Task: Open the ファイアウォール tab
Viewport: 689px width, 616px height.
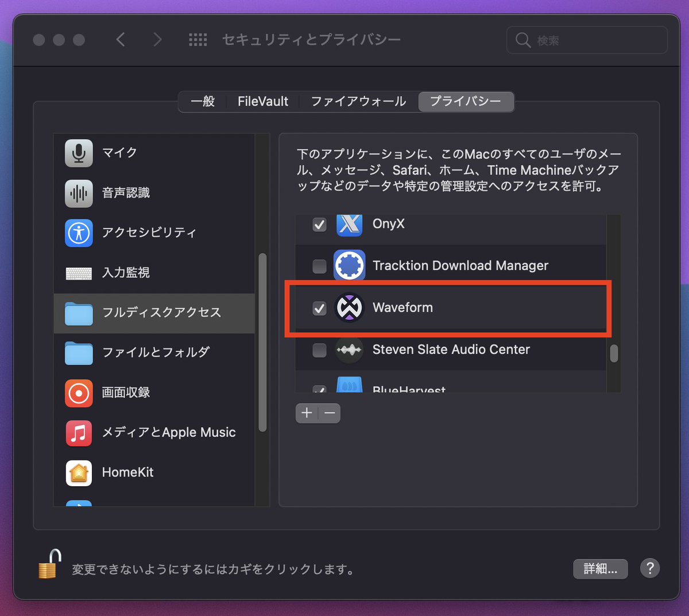Action: (358, 102)
